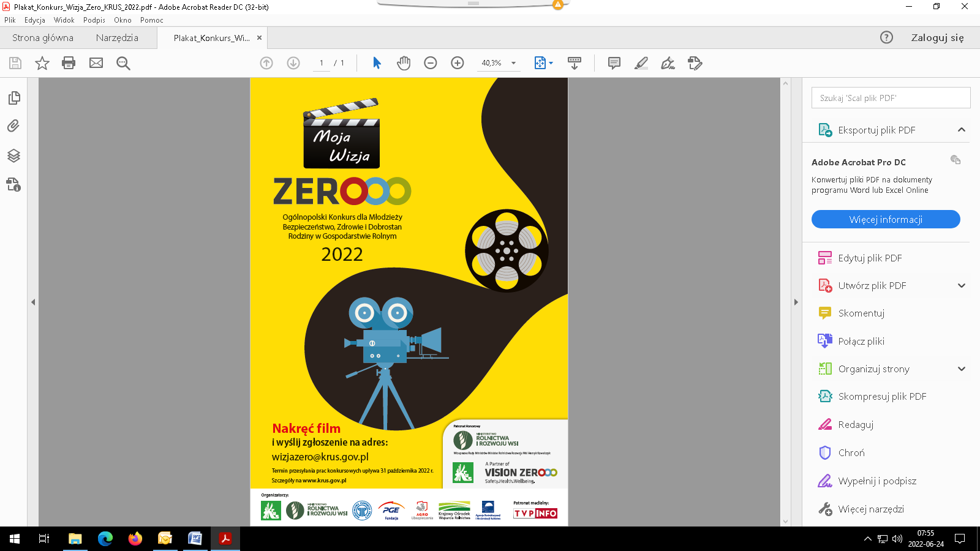Select the Highlight text tool
Screen dimensions: 980x551
coord(641,63)
